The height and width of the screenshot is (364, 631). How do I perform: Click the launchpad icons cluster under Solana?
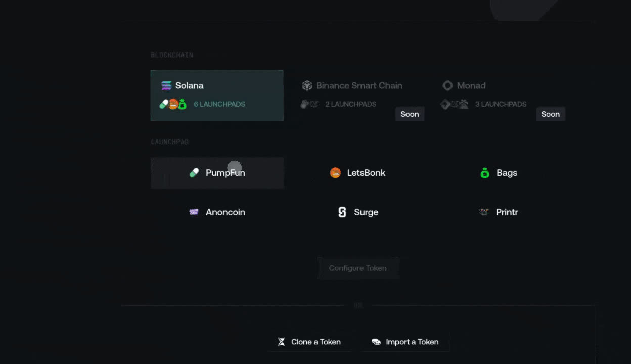pos(173,104)
